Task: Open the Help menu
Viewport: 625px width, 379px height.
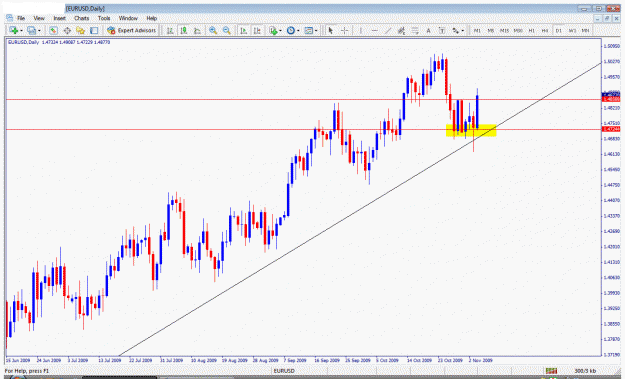Action: pos(151,18)
